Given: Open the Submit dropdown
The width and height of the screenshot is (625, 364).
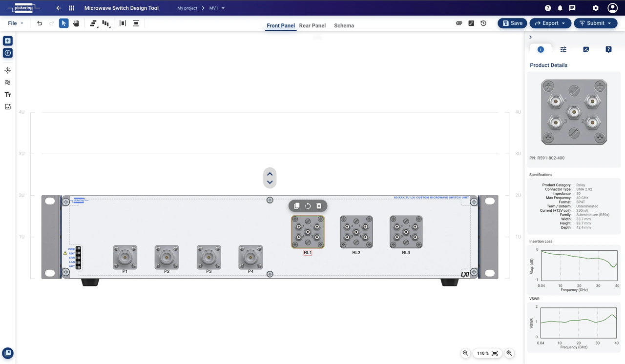Looking at the screenshot, I should pyautogui.click(x=596, y=23).
